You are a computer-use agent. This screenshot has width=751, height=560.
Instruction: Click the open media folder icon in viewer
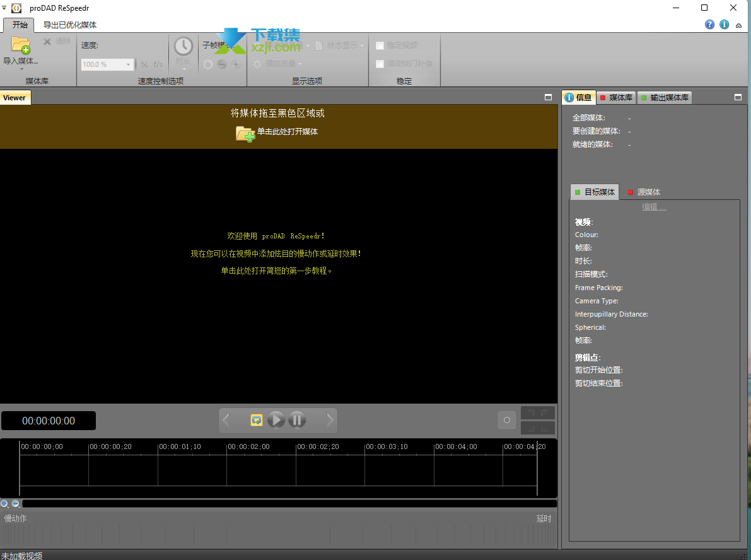pyautogui.click(x=245, y=134)
